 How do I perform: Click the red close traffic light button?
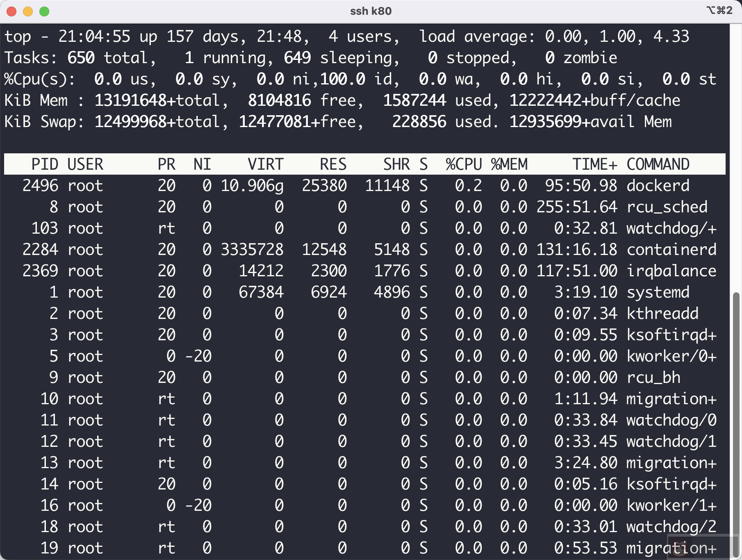coord(11,11)
